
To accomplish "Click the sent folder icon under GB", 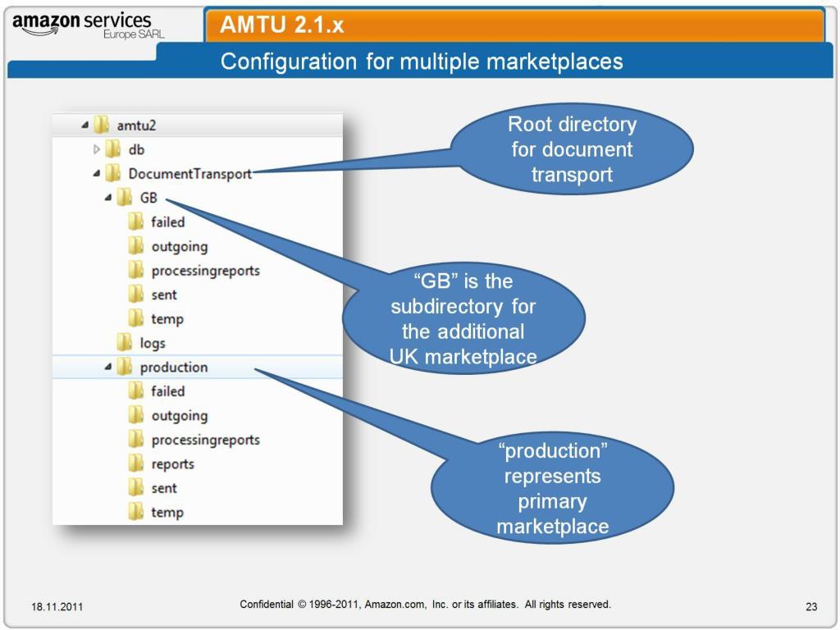I will point(136,294).
